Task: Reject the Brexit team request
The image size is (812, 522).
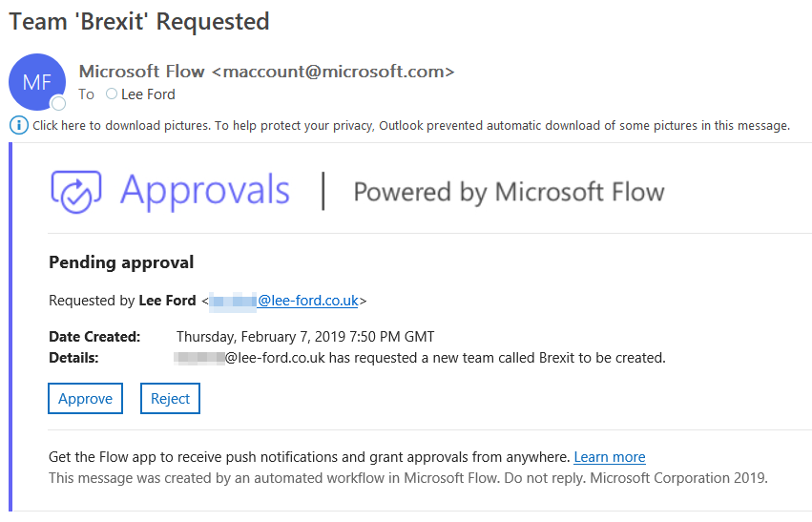Action: (x=171, y=398)
